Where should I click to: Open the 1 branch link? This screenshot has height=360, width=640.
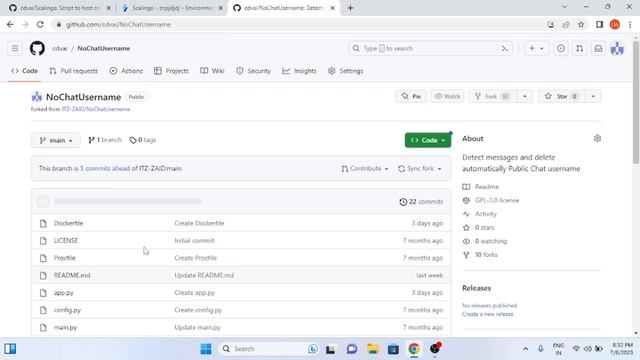pyautogui.click(x=105, y=140)
